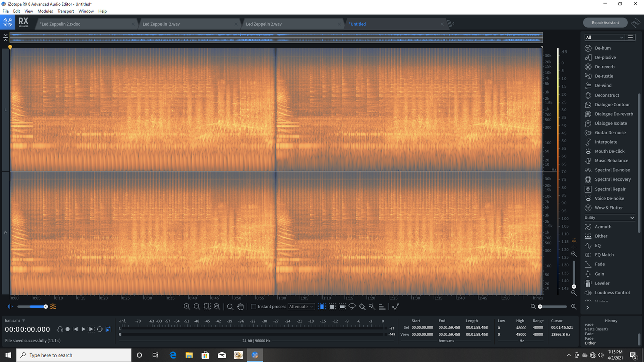Open the All module filter dropdown
This screenshot has width=644, height=362.
point(604,37)
